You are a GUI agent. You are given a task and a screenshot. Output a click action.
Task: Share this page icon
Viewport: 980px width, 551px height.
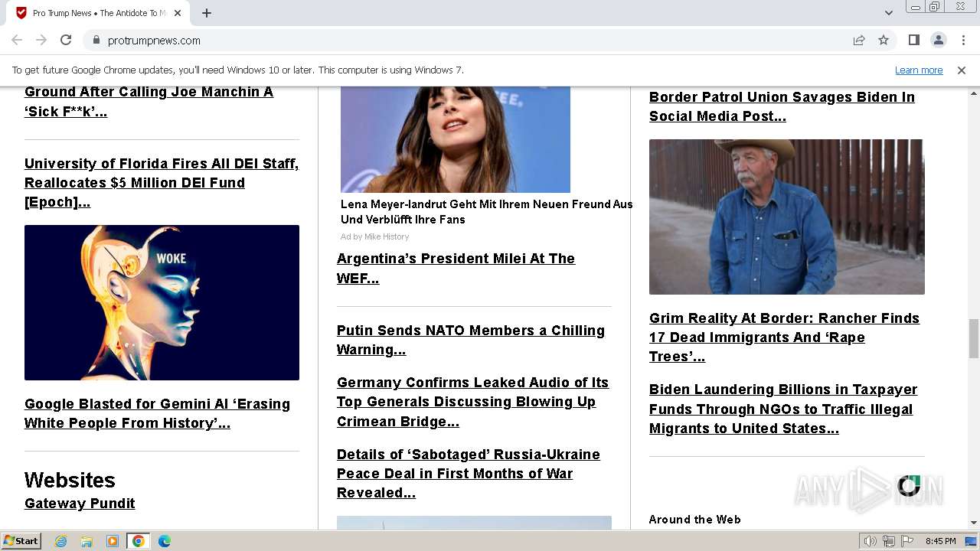point(859,40)
